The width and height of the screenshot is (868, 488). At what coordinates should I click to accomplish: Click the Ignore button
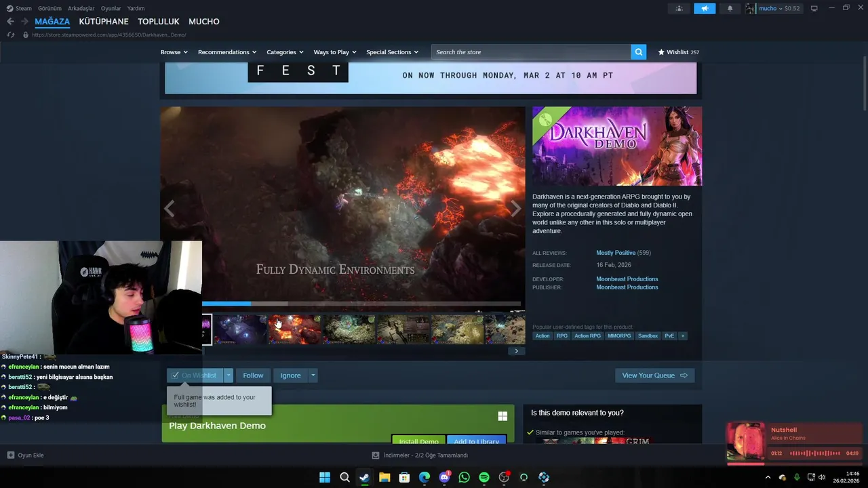[x=290, y=375]
